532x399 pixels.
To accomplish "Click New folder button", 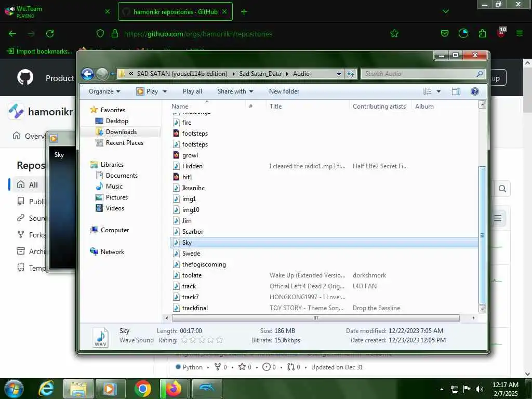I will pos(284,91).
